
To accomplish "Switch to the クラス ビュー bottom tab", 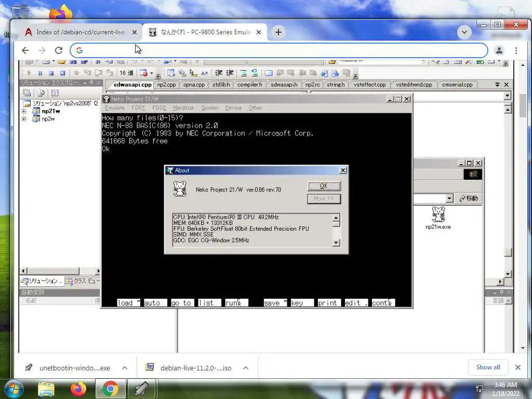I will (83, 281).
